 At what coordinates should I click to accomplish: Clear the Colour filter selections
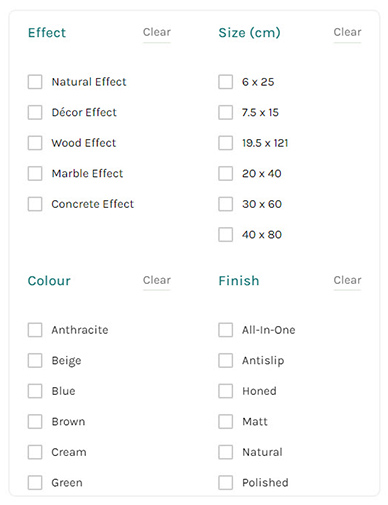[157, 280]
